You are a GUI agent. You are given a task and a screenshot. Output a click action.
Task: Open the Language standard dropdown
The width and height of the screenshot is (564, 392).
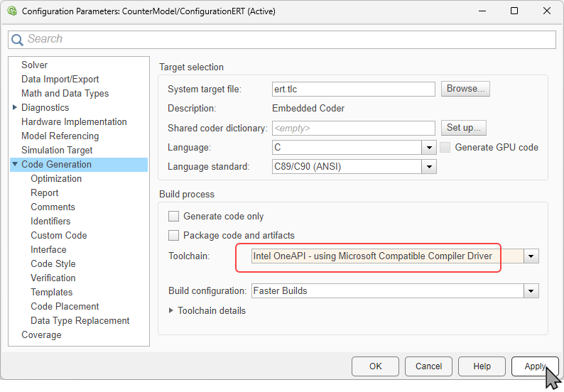[x=429, y=167]
